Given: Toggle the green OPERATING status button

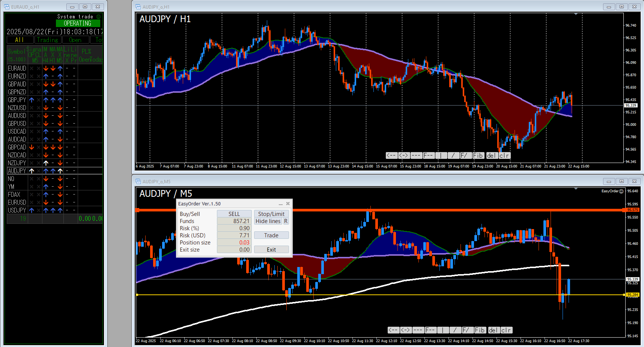Looking at the screenshot, I should (78, 23).
